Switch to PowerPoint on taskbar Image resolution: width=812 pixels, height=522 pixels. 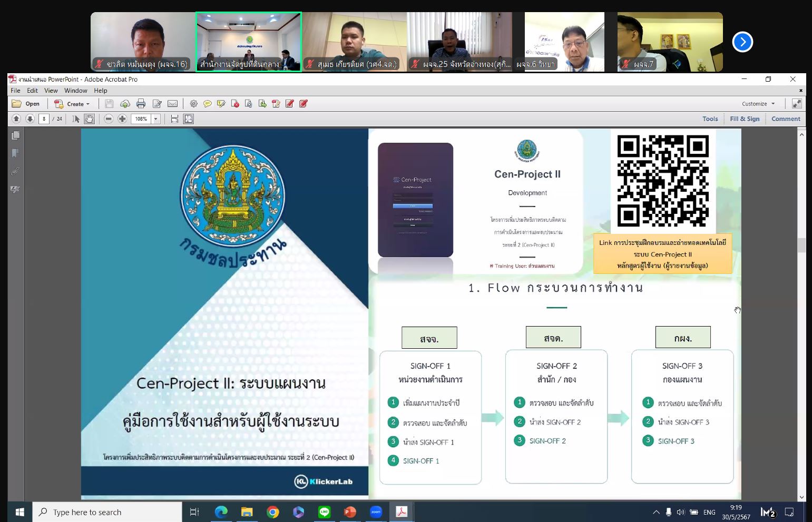pos(350,512)
